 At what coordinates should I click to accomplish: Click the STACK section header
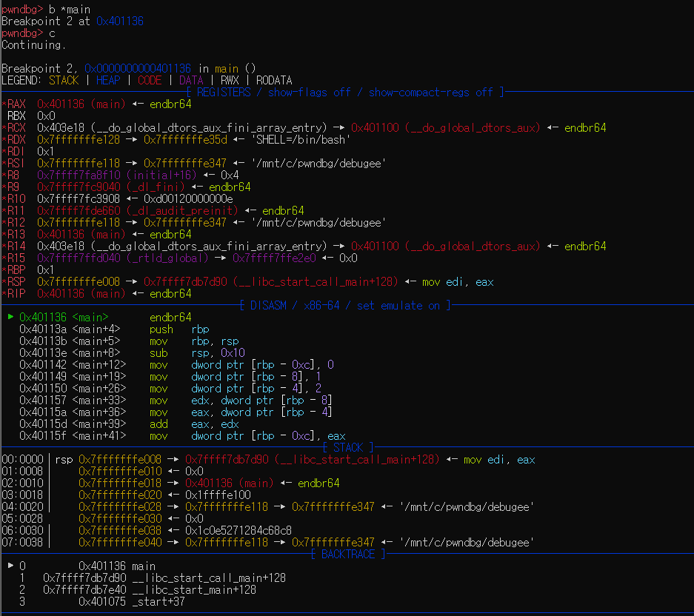[x=348, y=448]
